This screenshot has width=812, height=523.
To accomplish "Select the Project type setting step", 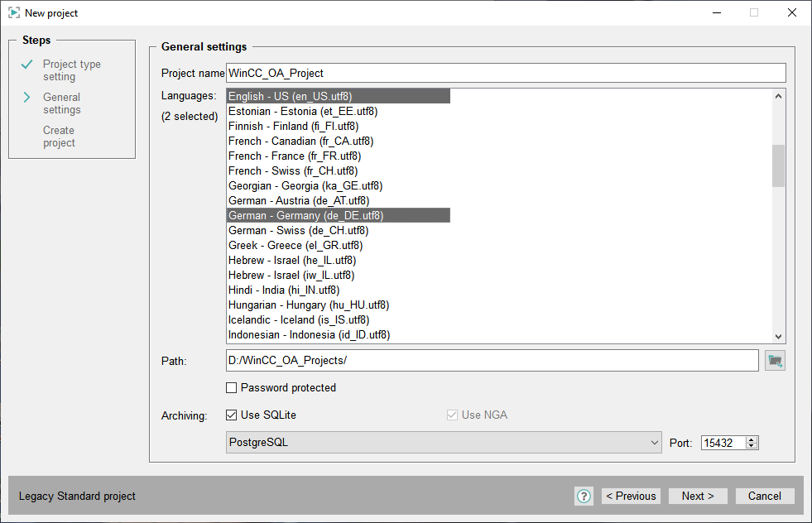I will coord(71,70).
